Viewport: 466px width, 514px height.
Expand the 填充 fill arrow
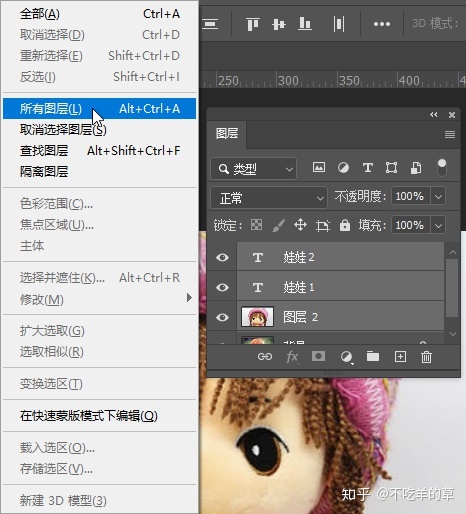click(x=438, y=225)
